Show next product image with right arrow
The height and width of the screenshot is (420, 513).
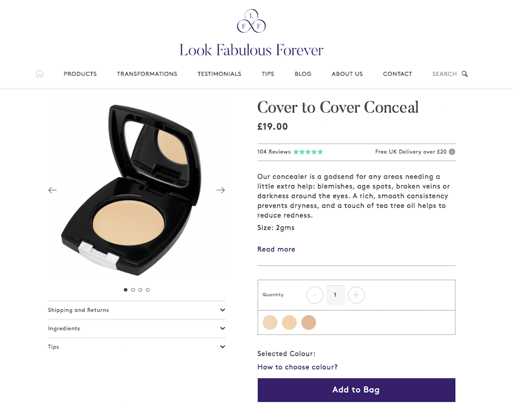point(221,190)
